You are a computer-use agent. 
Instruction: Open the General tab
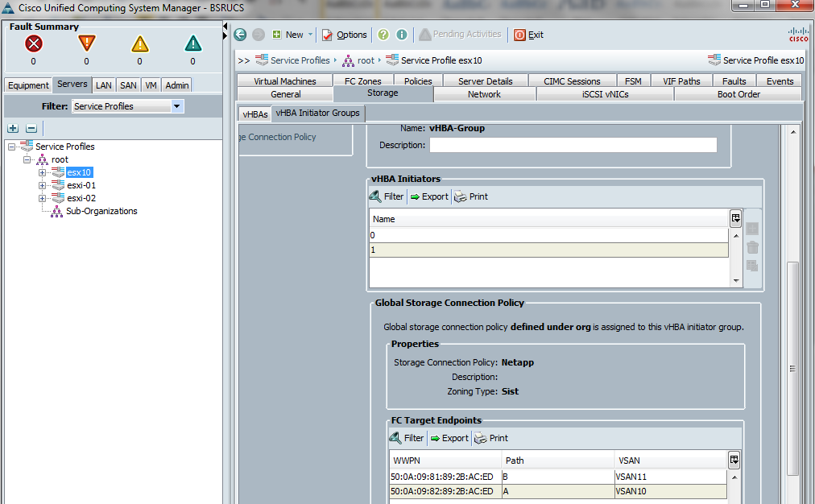tap(285, 94)
